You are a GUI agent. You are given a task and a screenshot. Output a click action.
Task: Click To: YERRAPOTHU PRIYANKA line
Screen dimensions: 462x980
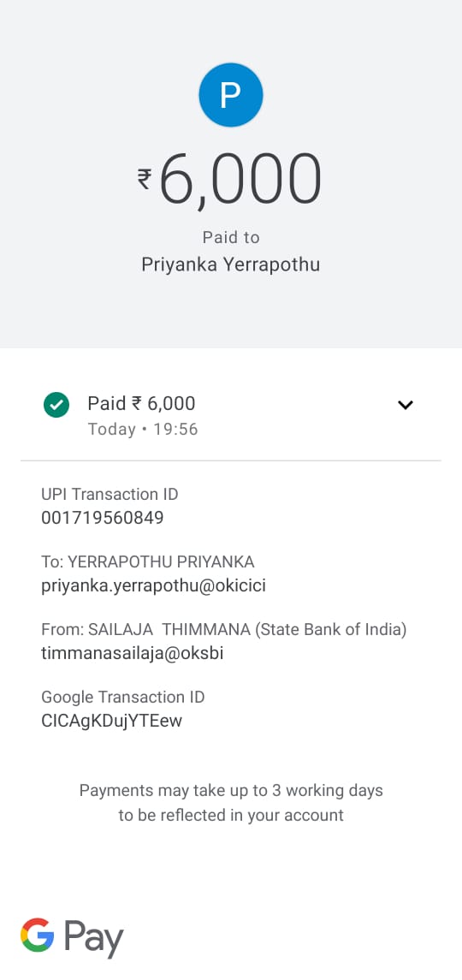tap(147, 561)
